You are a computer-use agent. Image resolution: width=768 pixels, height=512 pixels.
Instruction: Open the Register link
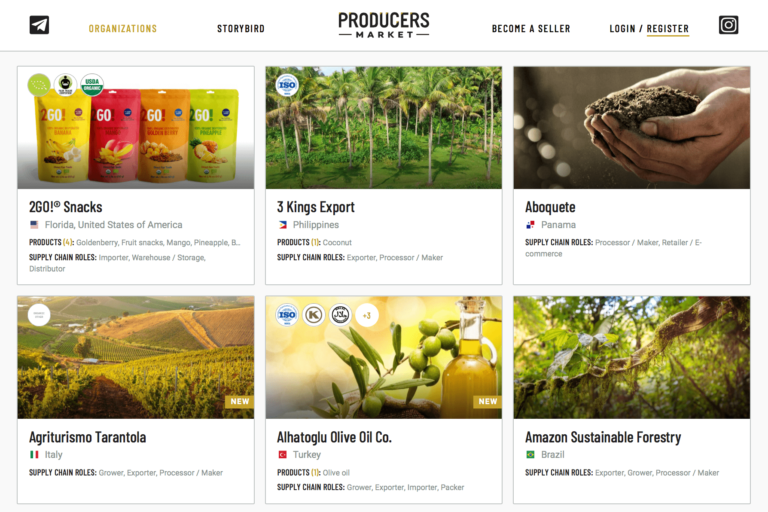[x=668, y=28]
